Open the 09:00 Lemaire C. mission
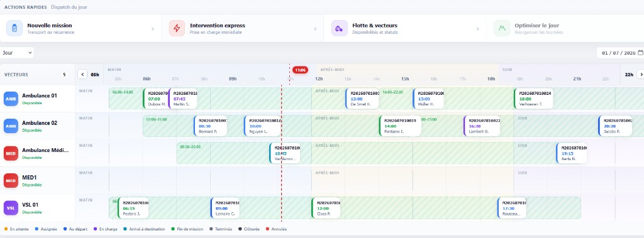The width and height of the screenshot is (644, 238). 225,208
